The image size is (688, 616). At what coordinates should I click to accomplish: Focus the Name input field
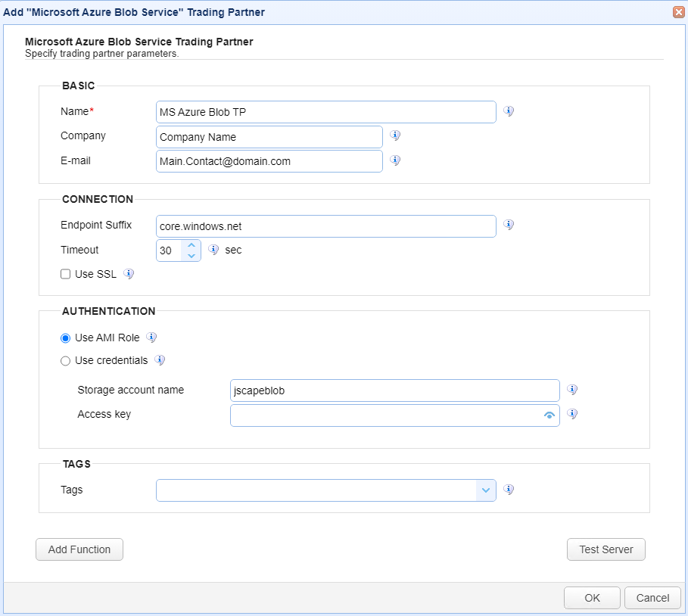click(x=326, y=112)
